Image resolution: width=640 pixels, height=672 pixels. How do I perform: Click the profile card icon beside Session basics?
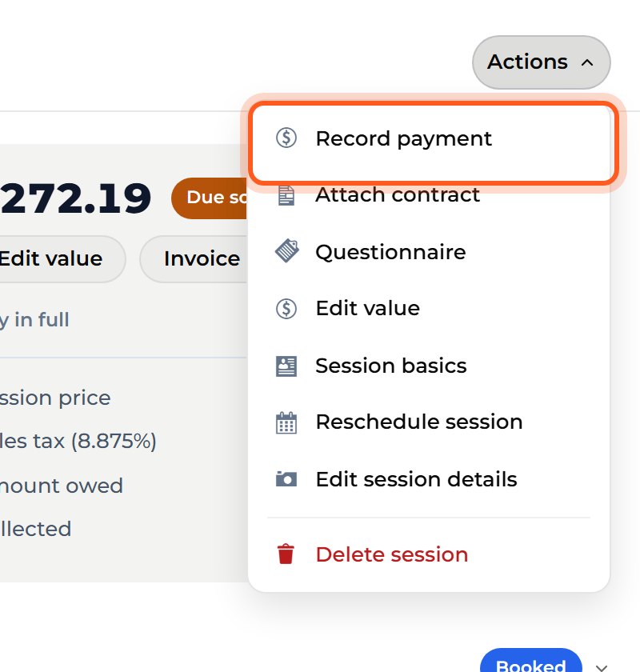pos(286,366)
